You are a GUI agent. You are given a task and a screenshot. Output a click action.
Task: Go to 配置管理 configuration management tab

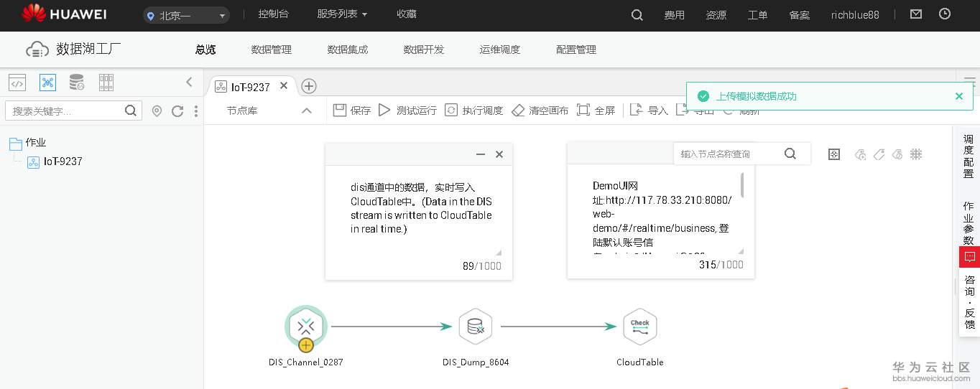[576, 50]
